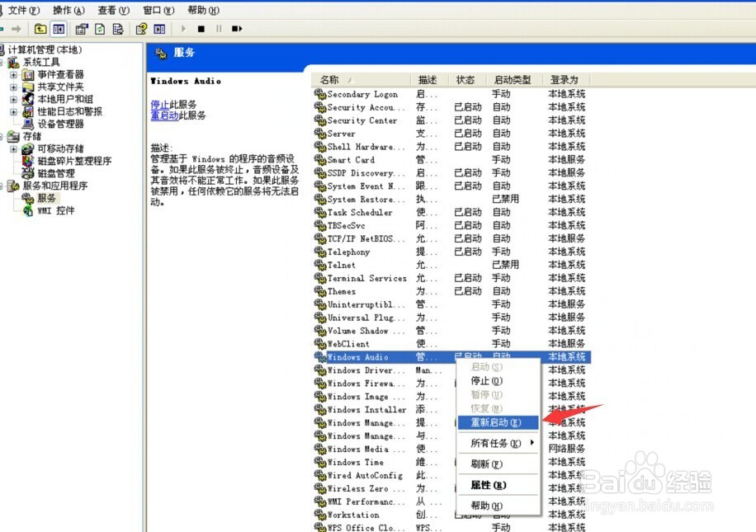Click the Start service toolbar icon
756x532 pixels.
point(183,30)
